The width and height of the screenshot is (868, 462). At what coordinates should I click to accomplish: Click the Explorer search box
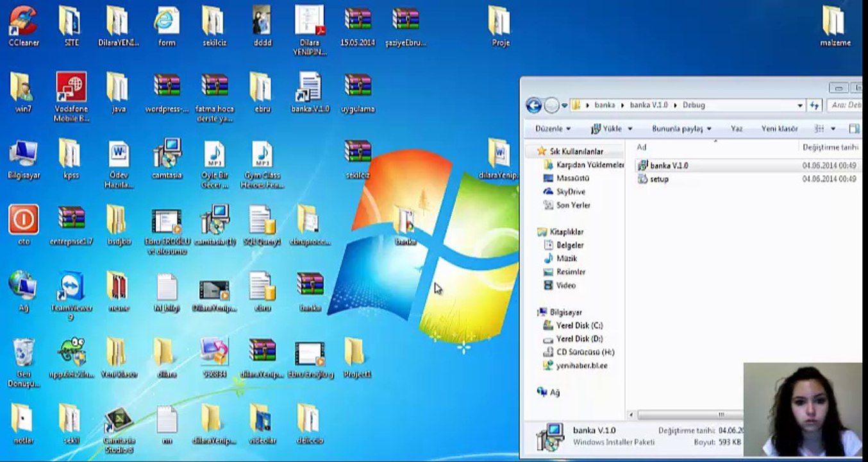pyautogui.click(x=845, y=105)
